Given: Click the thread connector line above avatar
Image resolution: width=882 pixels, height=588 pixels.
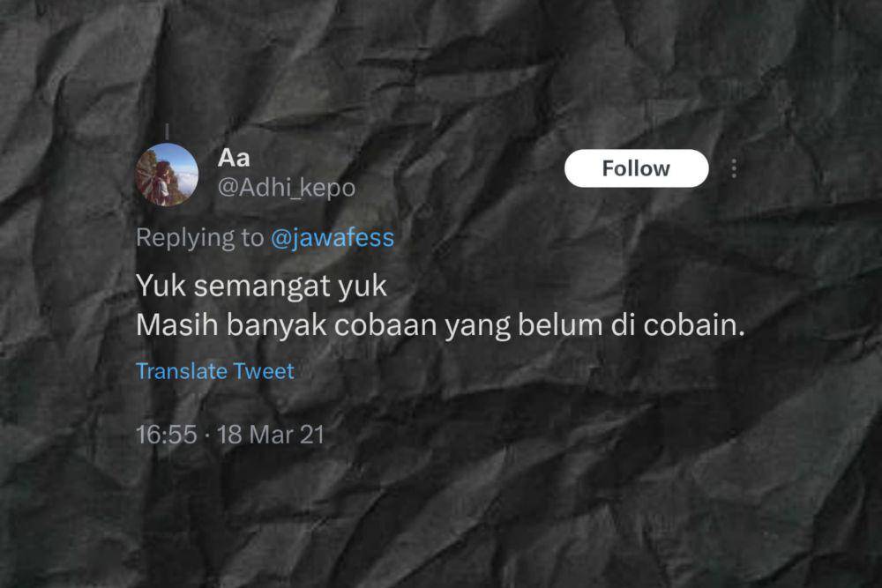Looking at the screenshot, I should [x=167, y=131].
